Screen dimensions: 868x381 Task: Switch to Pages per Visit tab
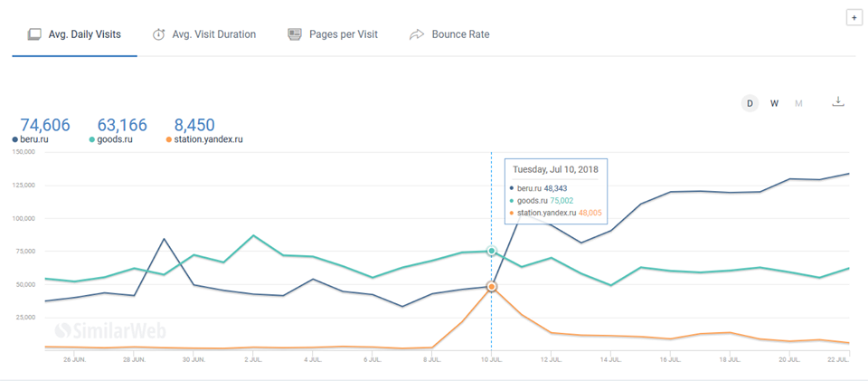coord(343,34)
